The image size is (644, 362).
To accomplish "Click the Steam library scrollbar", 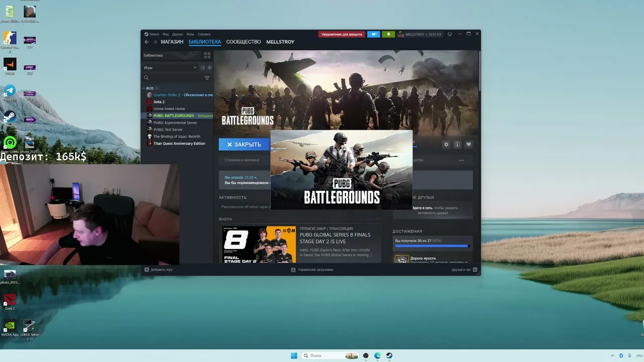I will click(479, 70).
